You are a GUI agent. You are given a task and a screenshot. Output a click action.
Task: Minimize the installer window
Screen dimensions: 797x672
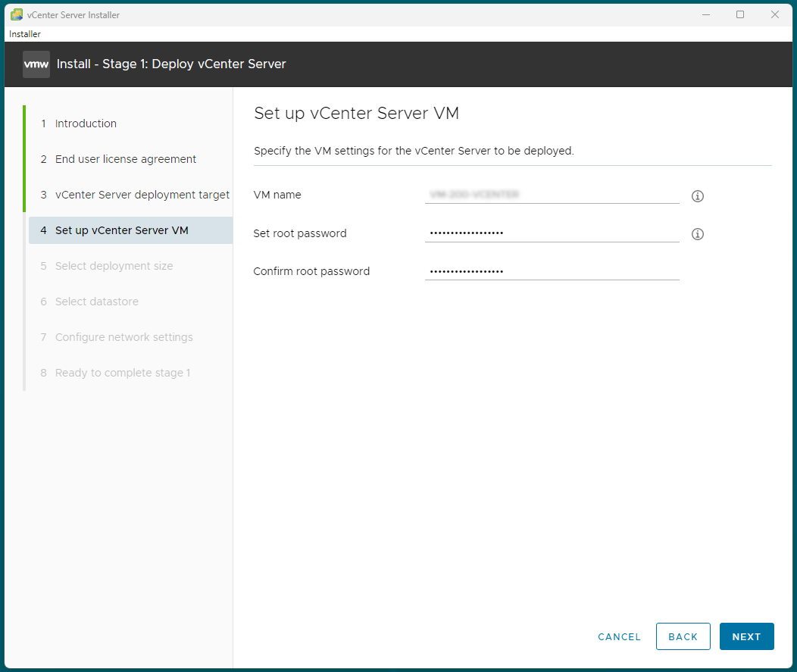(706, 14)
